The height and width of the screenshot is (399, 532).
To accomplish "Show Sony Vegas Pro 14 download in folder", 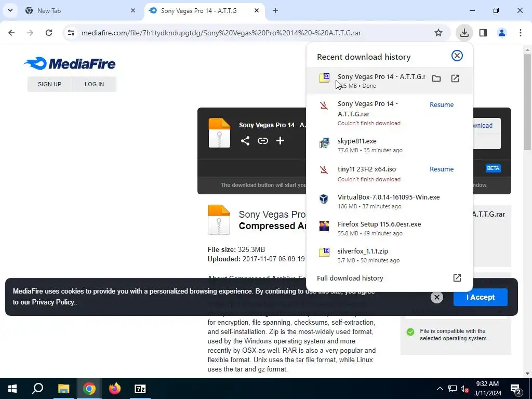I will (436, 79).
